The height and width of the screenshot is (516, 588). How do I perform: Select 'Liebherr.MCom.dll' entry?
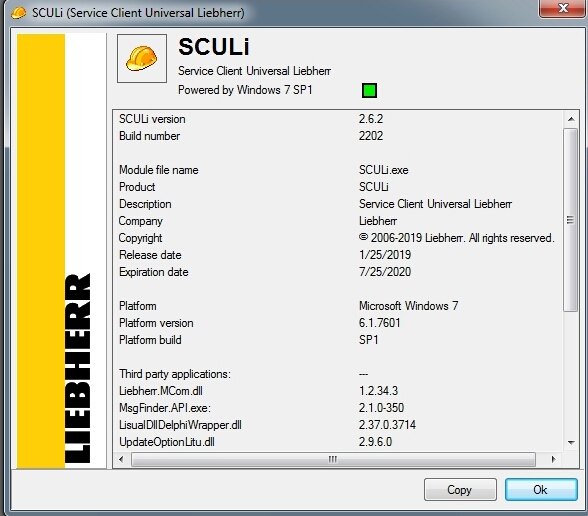(161, 391)
